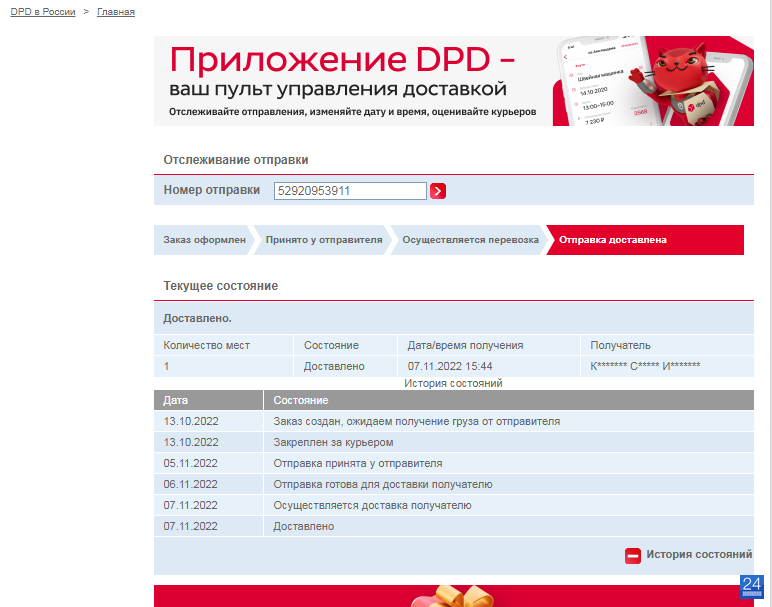Open the Главная breadcrumb link
Screen dimensions: 772x607
(116, 12)
